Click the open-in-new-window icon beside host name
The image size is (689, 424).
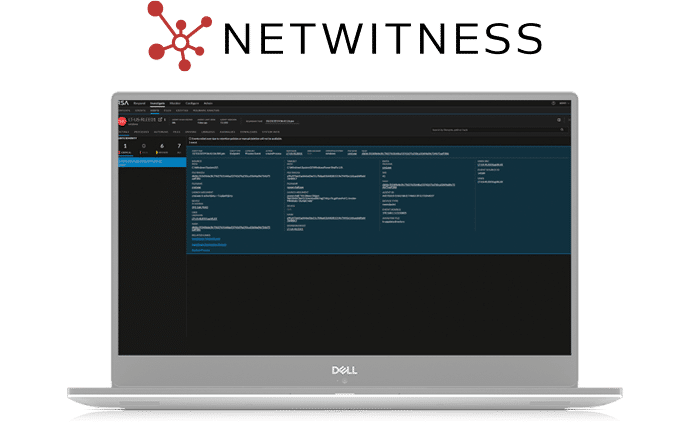[x=160, y=120]
